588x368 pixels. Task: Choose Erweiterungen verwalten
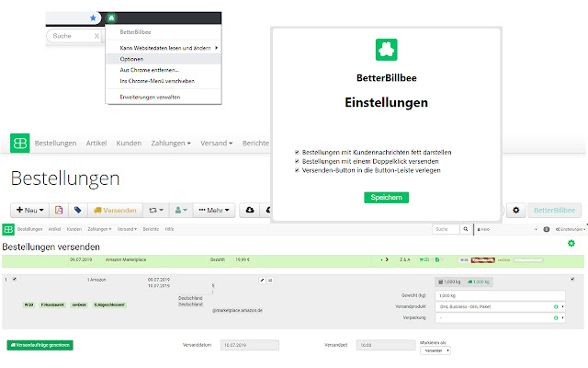pos(164,97)
